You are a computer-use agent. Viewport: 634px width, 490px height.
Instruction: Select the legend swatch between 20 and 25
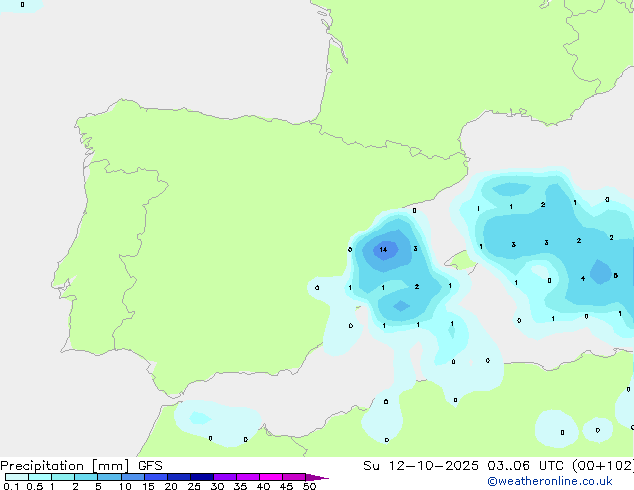[x=179, y=477]
